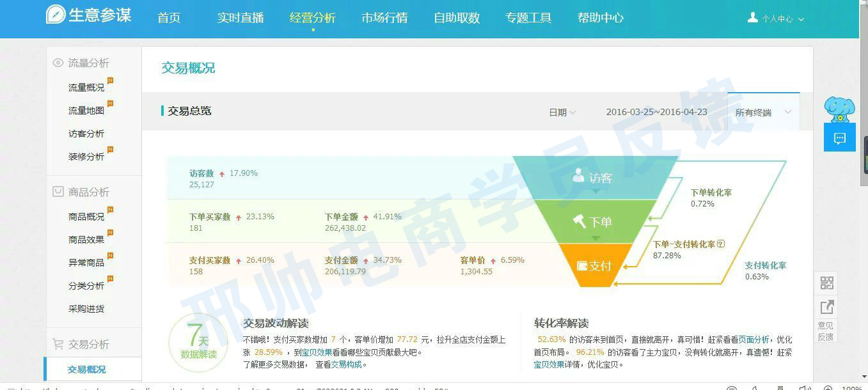The image size is (868, 390).
Task: Click the user avatar icon in header
Action: tap(753, 18)
